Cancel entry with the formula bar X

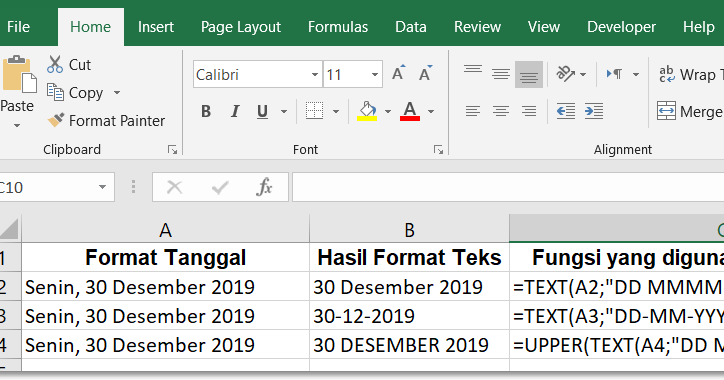[175, 187]
